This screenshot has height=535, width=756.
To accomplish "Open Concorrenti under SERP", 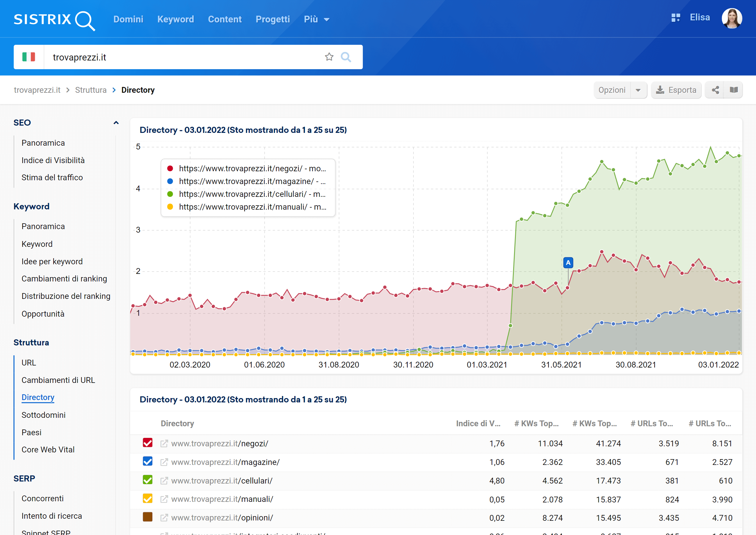I will (42, 498).
